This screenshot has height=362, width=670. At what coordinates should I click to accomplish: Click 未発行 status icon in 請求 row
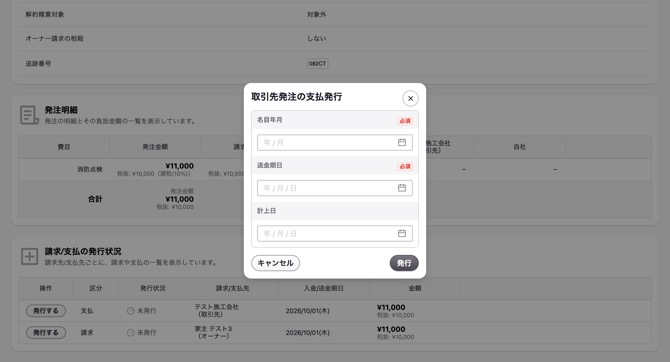(131, 333)
